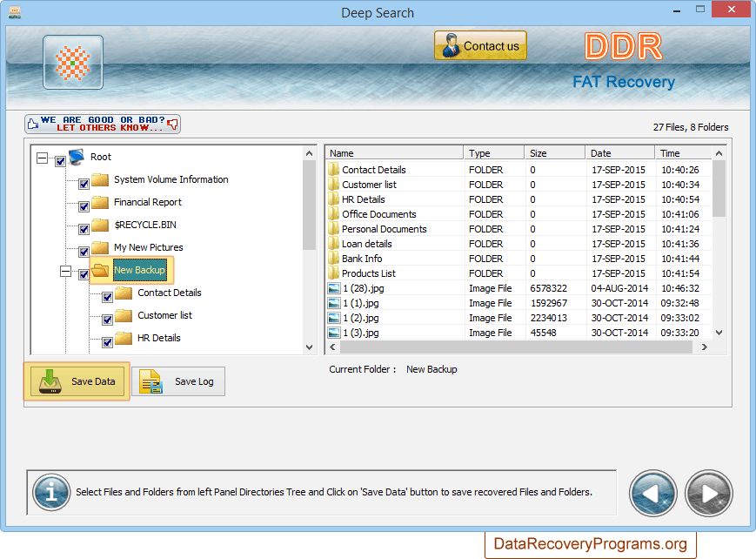Go back with the left arrow button

click(x=652, y=494)
